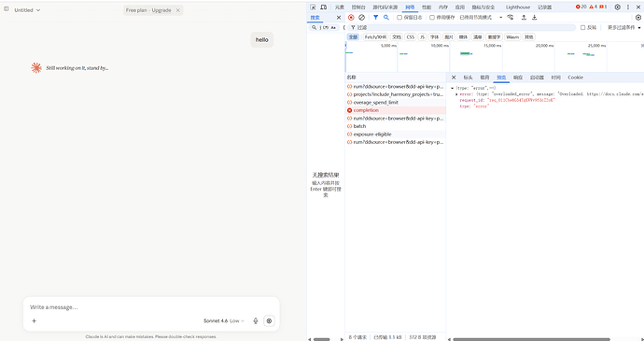Switch to the 控制台 Console tab
This screenshot has width=644, height=341.
click(358, 7)
